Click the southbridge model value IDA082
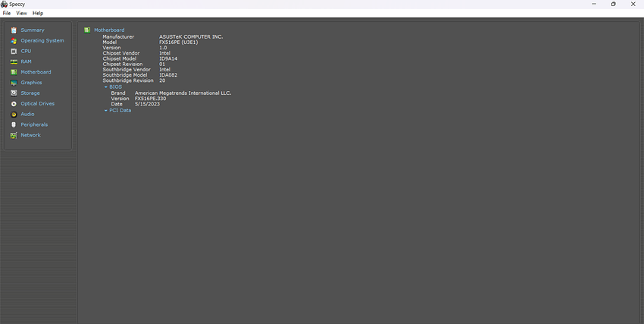 pyautogui.click(x=168, y=75)
